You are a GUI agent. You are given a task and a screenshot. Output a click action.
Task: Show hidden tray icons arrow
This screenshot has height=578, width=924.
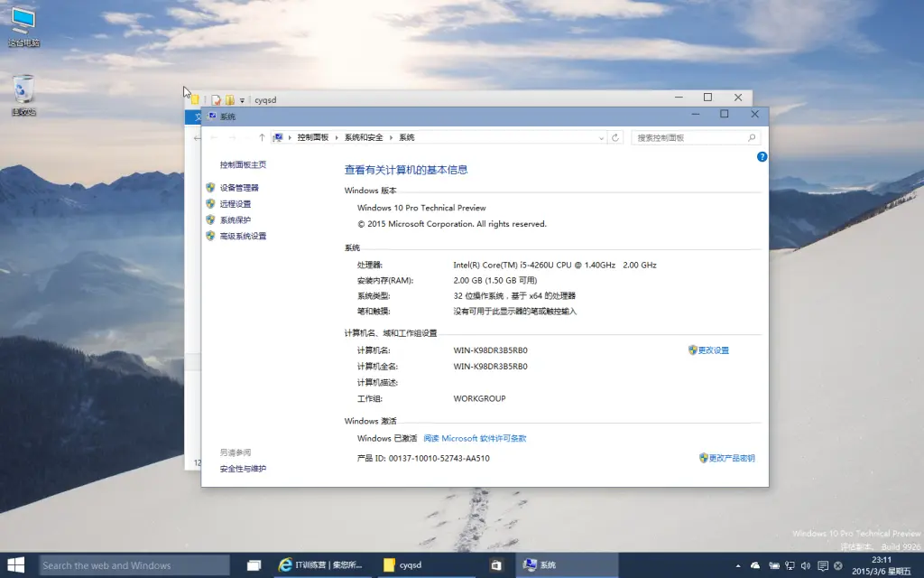click(738, 565)
